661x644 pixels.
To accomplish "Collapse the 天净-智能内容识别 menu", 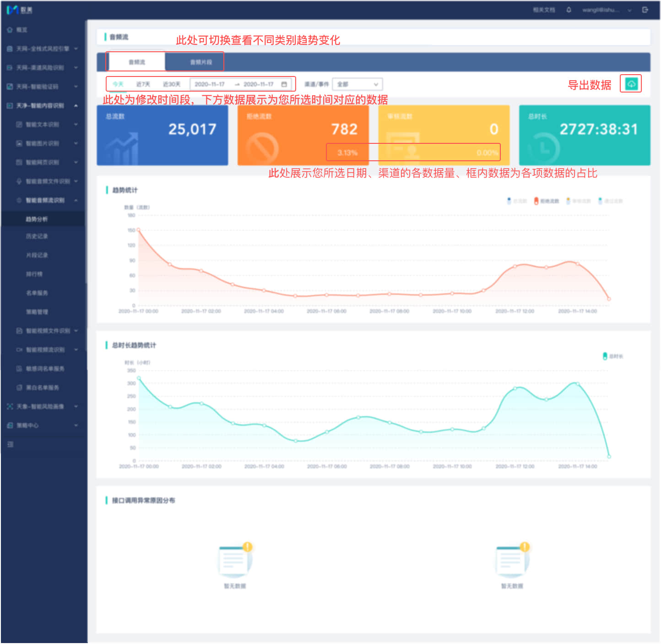I will tap(76, 105).
